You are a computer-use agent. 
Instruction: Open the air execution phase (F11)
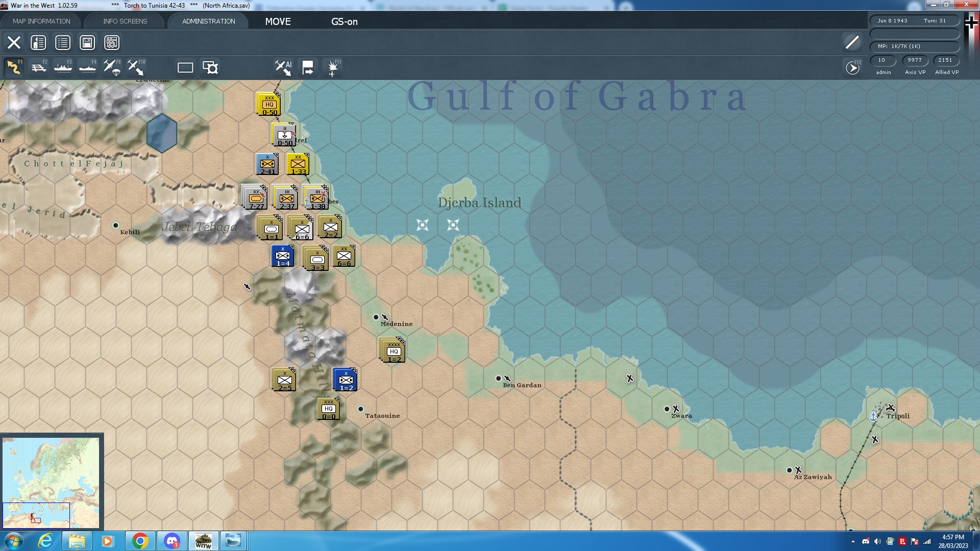(332, 67)
